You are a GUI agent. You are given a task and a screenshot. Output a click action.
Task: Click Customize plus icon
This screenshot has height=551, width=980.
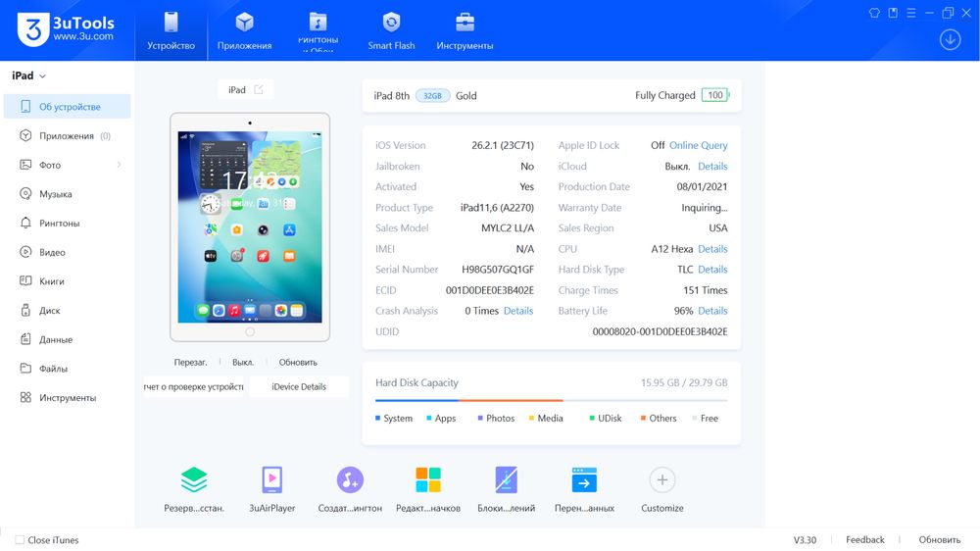pos(661,480)
